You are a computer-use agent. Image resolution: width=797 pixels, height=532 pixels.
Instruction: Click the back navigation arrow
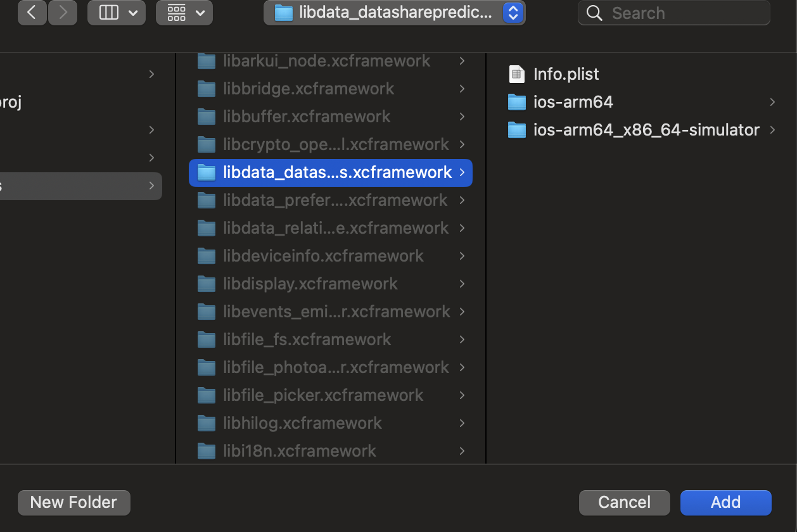point(32,13)
